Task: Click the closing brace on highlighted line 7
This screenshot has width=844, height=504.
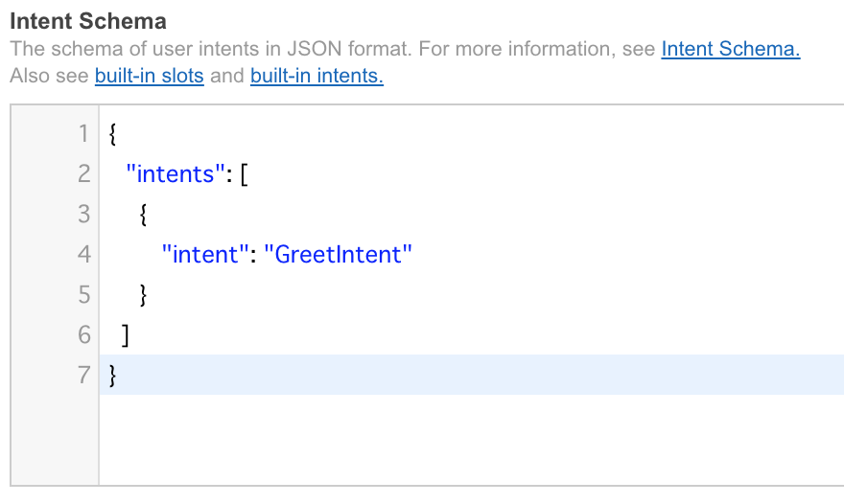Action: coord(112,376)
